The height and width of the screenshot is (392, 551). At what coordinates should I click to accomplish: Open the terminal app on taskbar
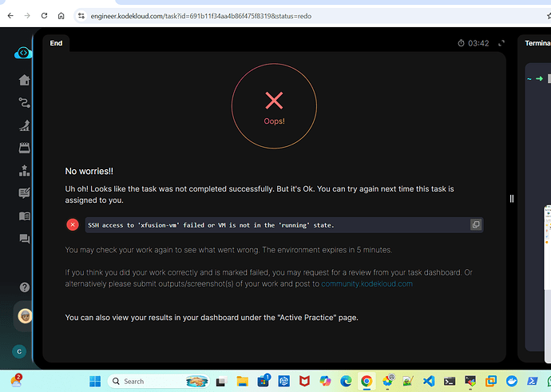pyautogui.click(x=450, y=381)
